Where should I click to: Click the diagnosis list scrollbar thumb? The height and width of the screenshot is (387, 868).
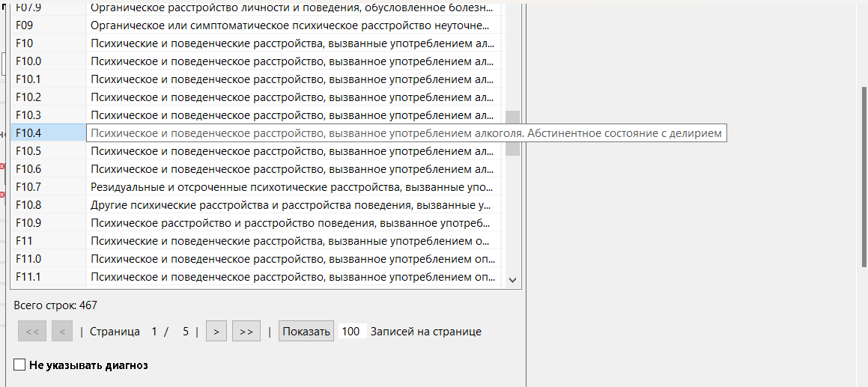pyautogui.click(x=512, y=133)
